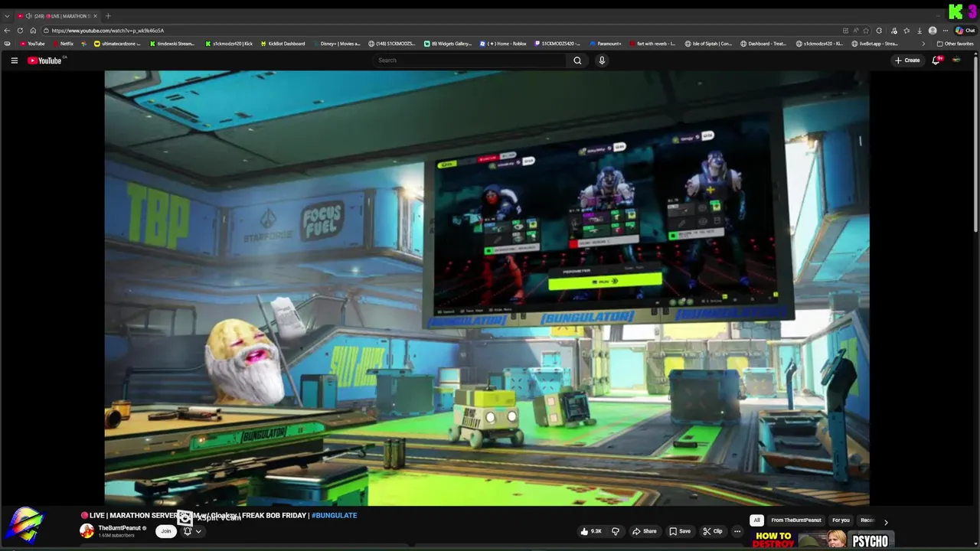
Task: Open the browser home page icon
Action: [33, 31]
